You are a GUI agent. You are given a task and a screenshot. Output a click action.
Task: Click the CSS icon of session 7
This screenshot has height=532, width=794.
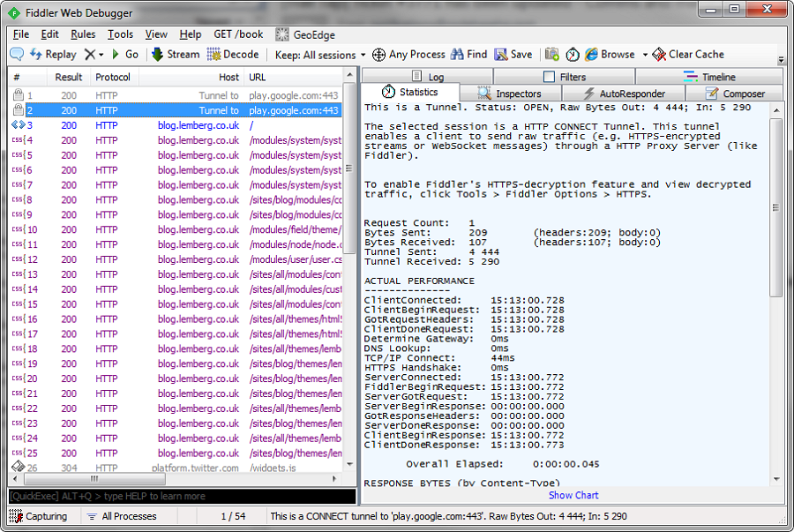19,184
